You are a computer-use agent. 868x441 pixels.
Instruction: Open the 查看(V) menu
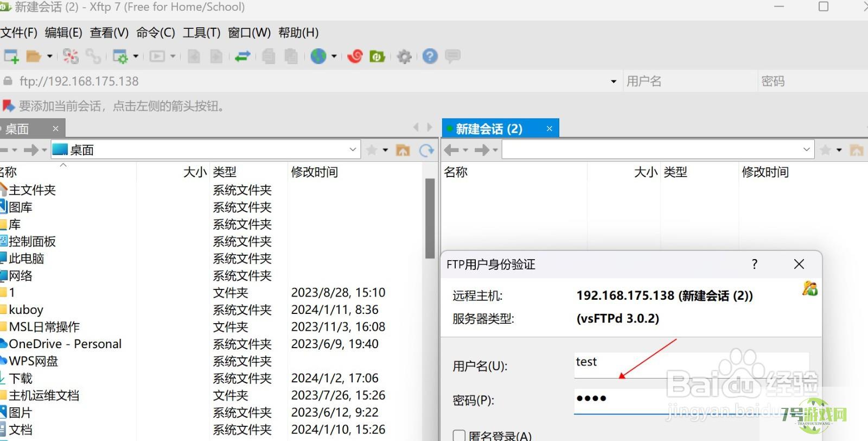109,33
